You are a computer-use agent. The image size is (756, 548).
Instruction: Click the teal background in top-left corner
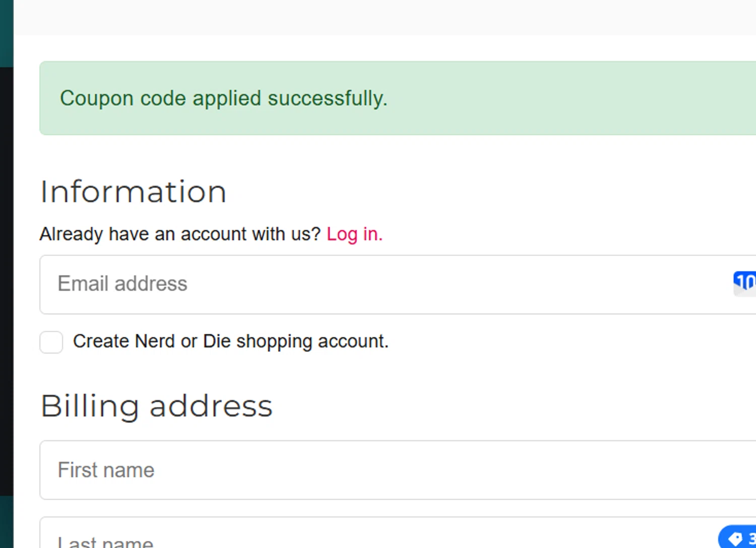(7, 33)
